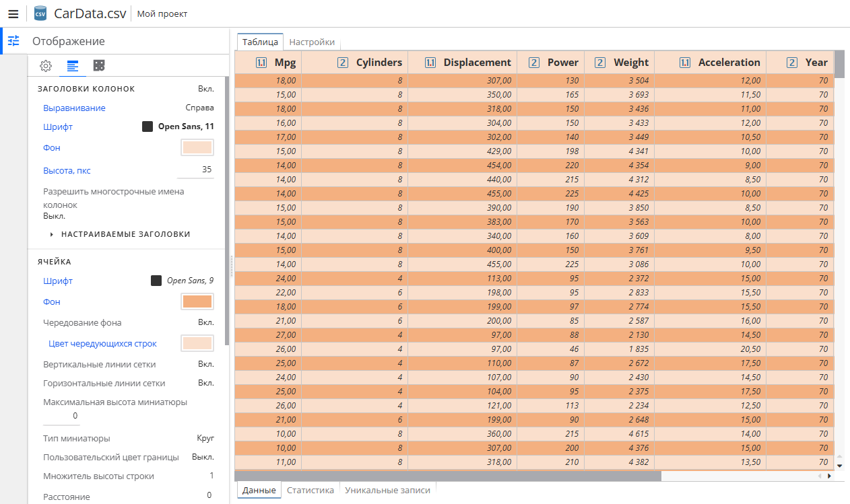The image size is (850, 504).
Task: Select the grid/pixel icon in Отображение panel
Action: coord(100,65)
